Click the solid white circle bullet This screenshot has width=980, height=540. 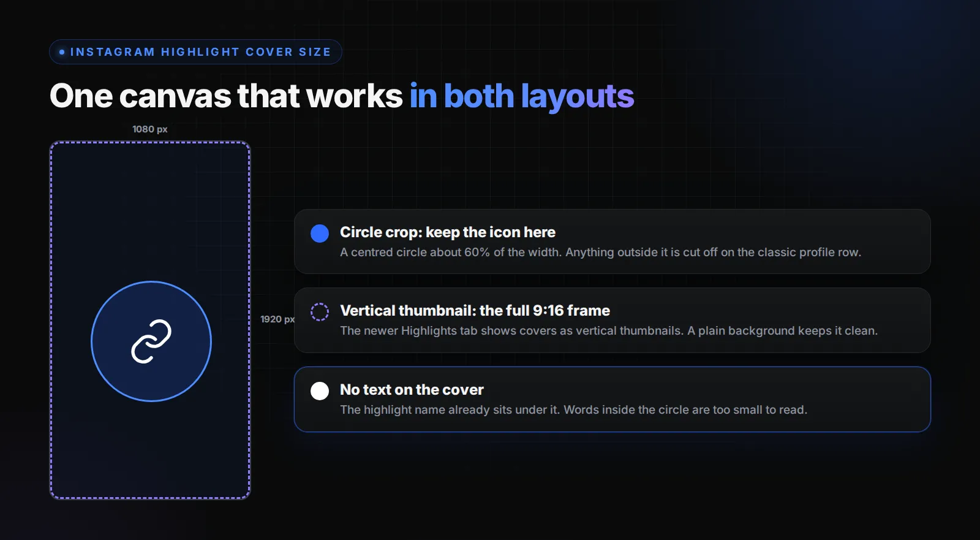point(320,391)
